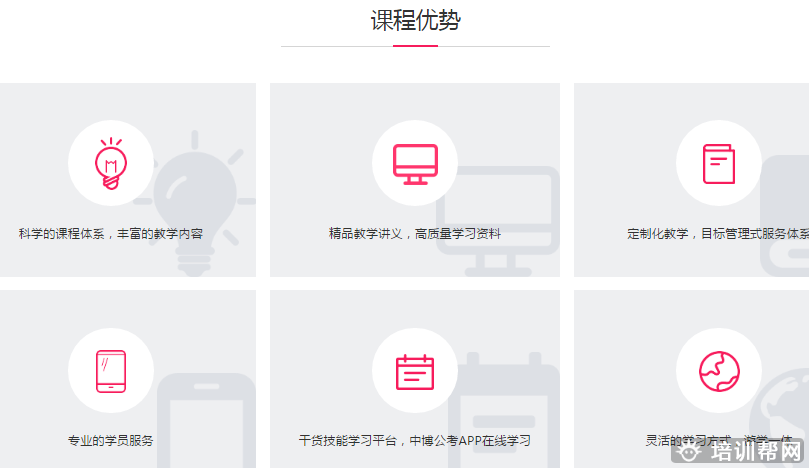This screenshot has height=468, width=809.
Task: Click the pink lightbulb icon
Action: [x=110, y=163]
